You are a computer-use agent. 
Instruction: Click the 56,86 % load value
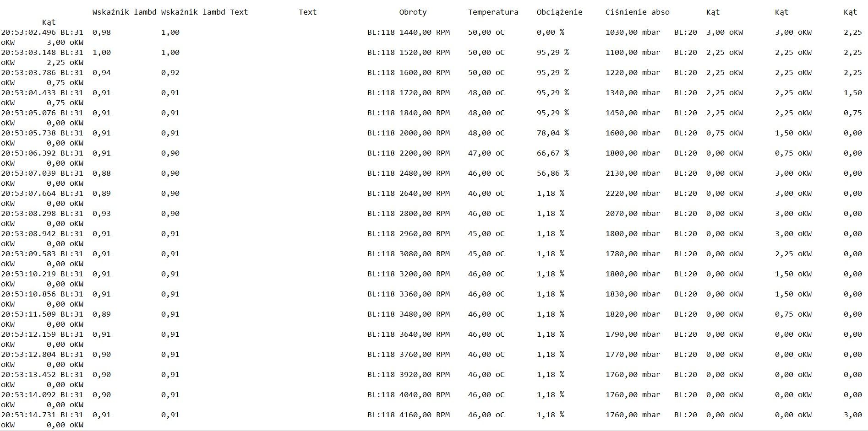click(x=552, y=173)
